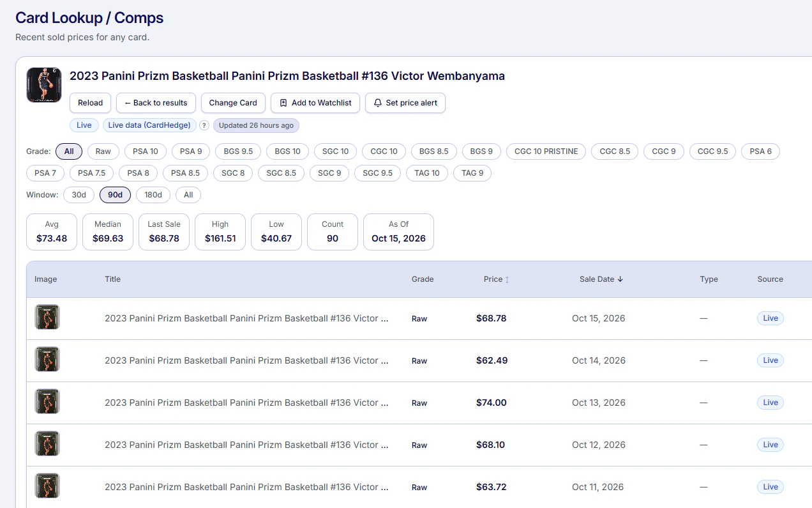Open the Wembanyama card header image
The height and width of the screenshot is (508, 812).
[x=44, y=86]
